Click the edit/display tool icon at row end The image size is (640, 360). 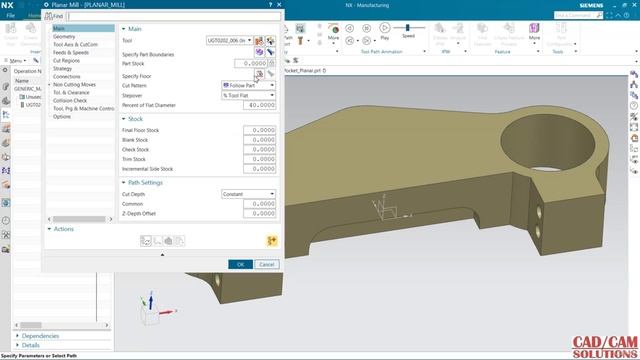270,40
